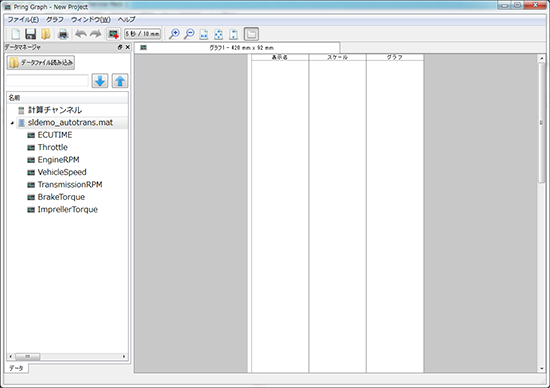
Task: Toggle the tab view toolbar button
Action: tap(251, 34)
